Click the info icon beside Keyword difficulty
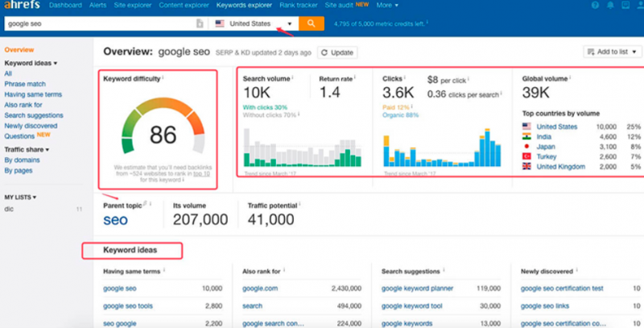 tap(163, 77)
